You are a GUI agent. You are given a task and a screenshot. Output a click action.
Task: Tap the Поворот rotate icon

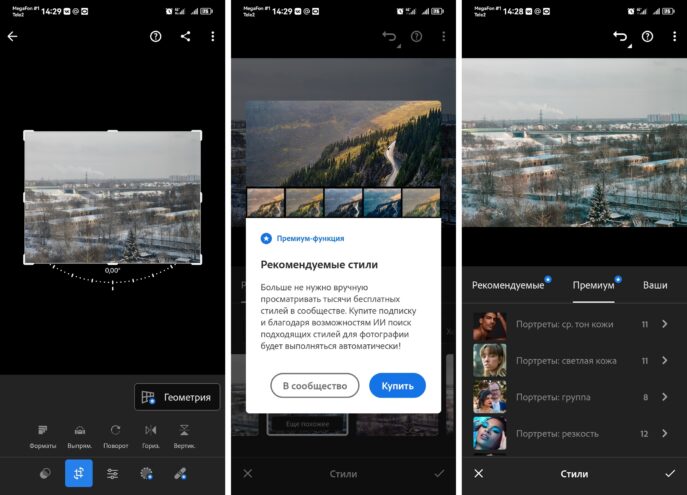[115, 434]
